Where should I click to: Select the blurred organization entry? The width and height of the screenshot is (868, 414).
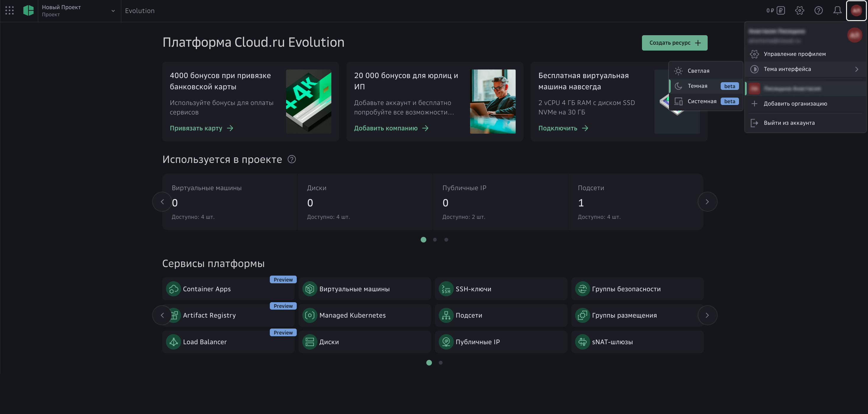click(805, 89)
